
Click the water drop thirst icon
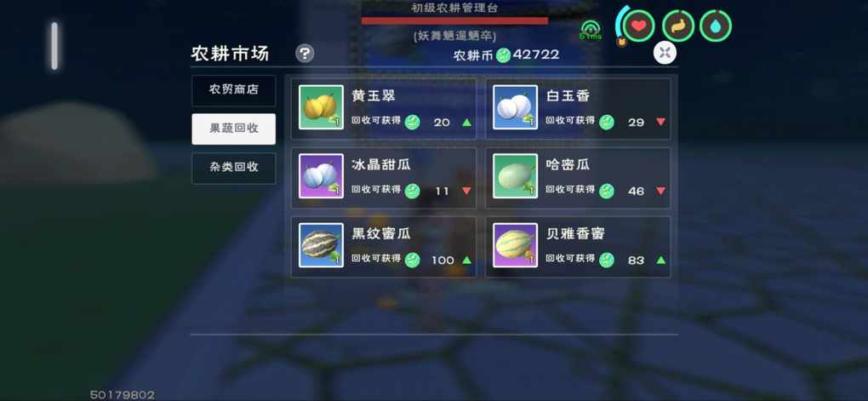coord(716,26)
